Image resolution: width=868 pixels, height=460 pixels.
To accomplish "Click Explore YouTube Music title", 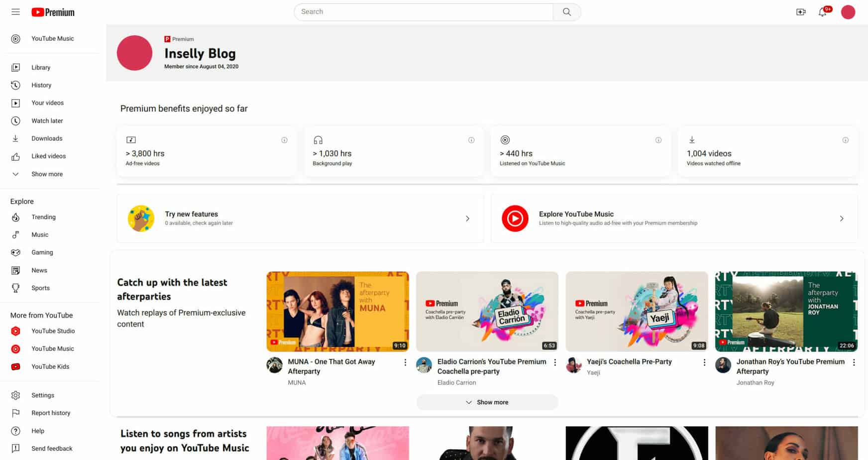I will pos(576,214).
